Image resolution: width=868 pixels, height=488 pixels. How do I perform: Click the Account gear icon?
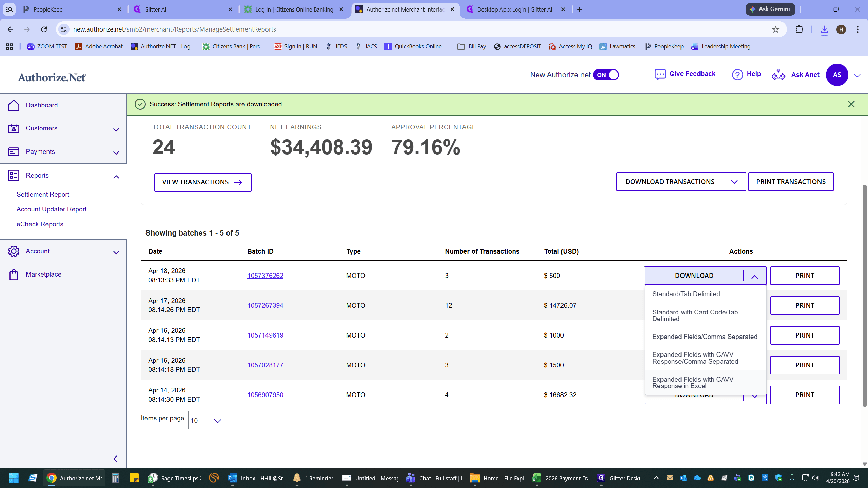pos(14,251)
